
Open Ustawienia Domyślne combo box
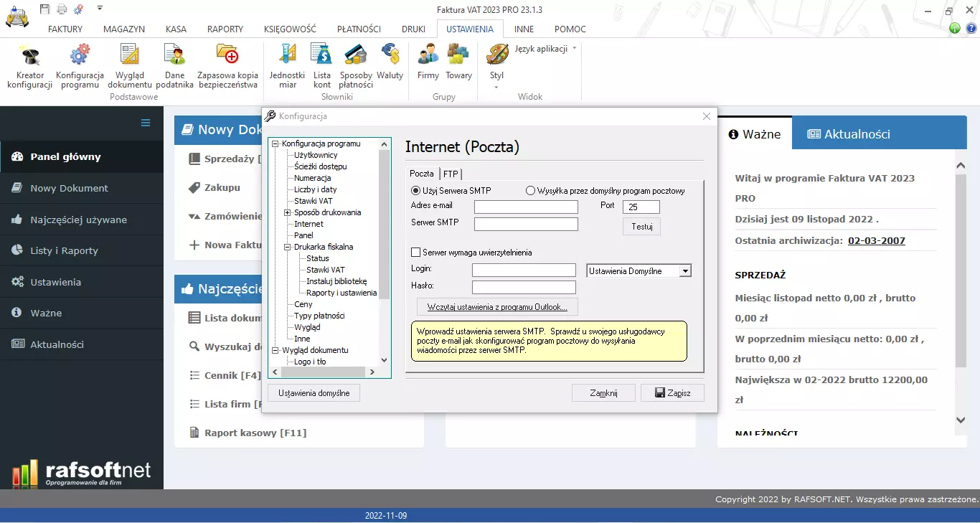click(x=685, y=271)
